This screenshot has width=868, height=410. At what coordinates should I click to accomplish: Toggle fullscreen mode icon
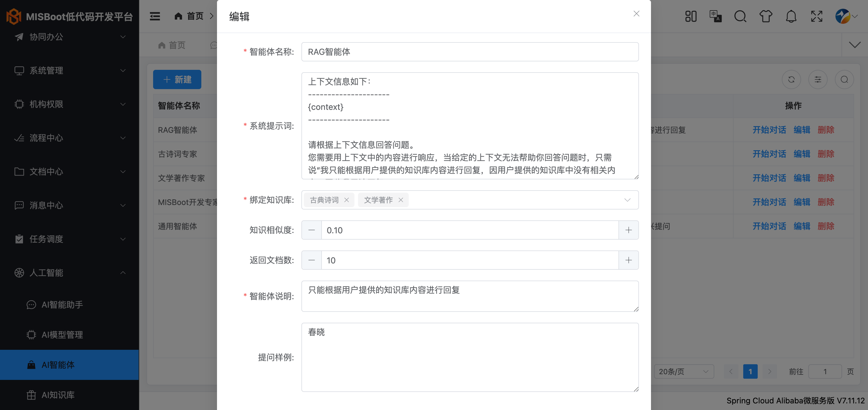[816, 16]
